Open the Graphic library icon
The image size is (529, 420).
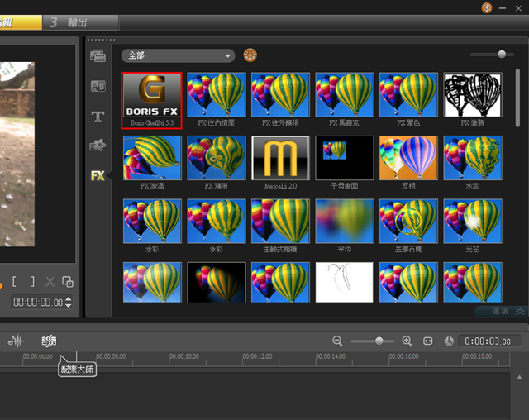pos(98,146)
